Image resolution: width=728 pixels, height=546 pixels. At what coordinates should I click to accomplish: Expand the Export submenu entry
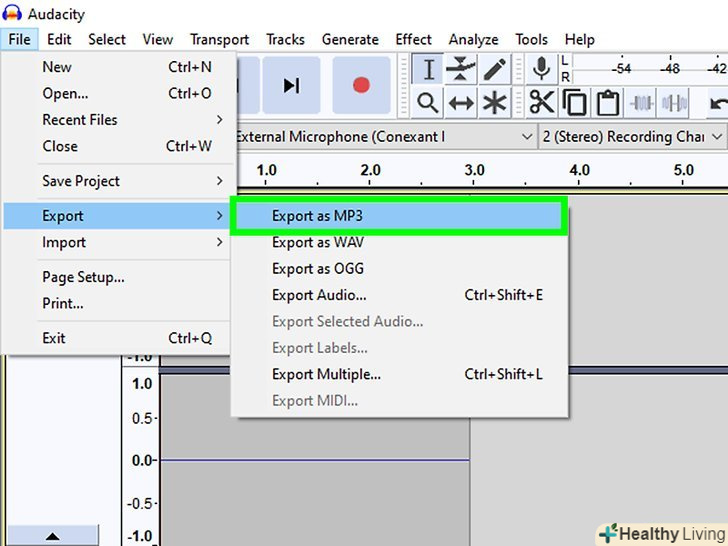tap(117, 216)
